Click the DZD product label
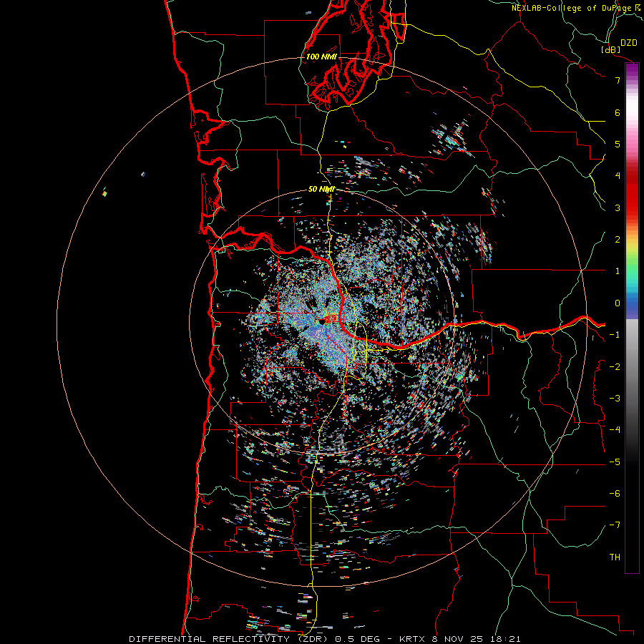644x644 pixels. point(629,42)
